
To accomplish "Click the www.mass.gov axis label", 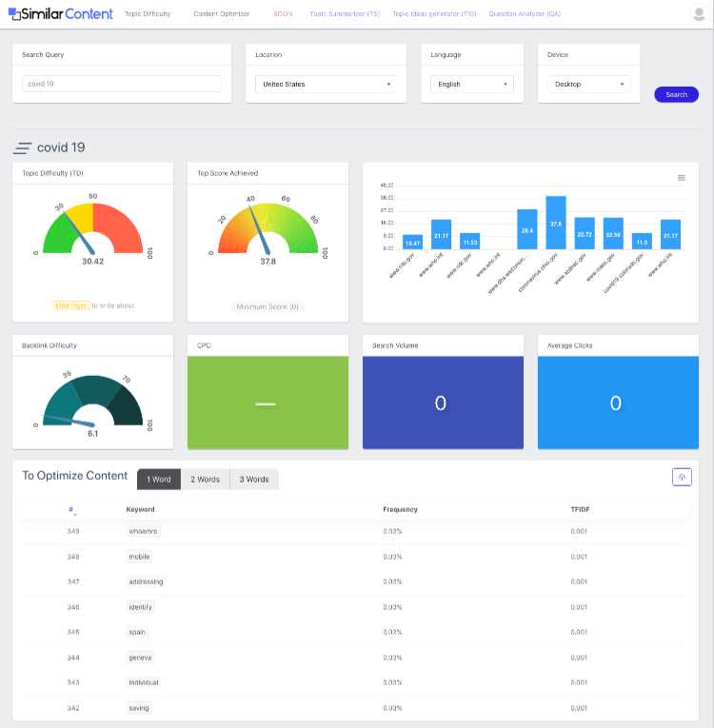I will (x=600, y=267).
